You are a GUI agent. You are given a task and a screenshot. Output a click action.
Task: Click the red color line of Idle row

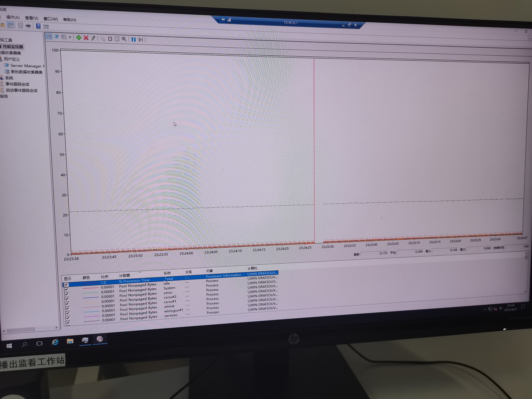90,288
